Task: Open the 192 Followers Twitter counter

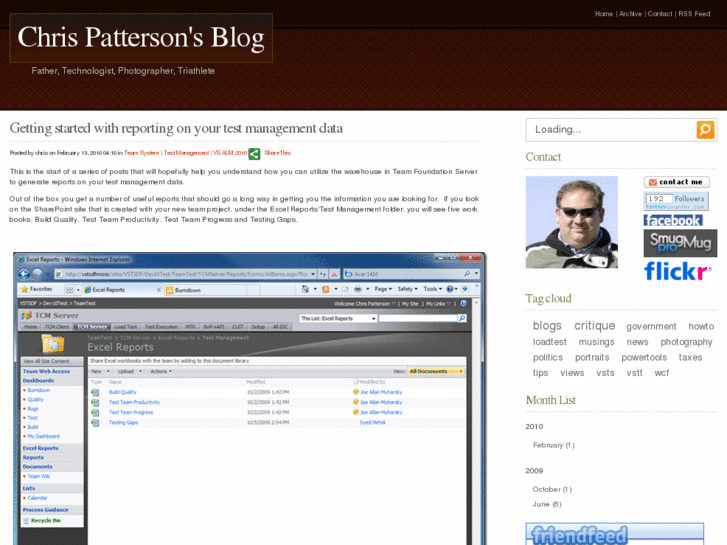Action: tap(676, 201)
